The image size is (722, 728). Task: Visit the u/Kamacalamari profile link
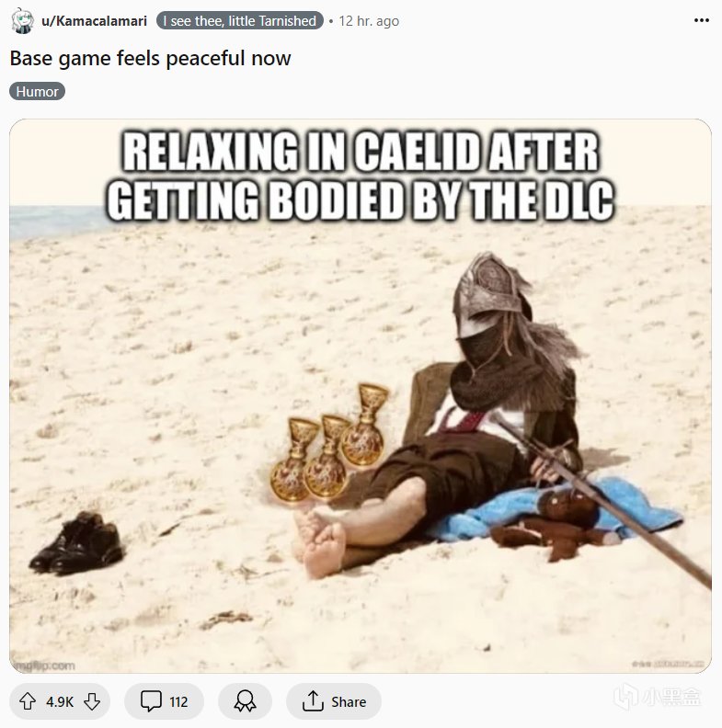coord(94,21)
